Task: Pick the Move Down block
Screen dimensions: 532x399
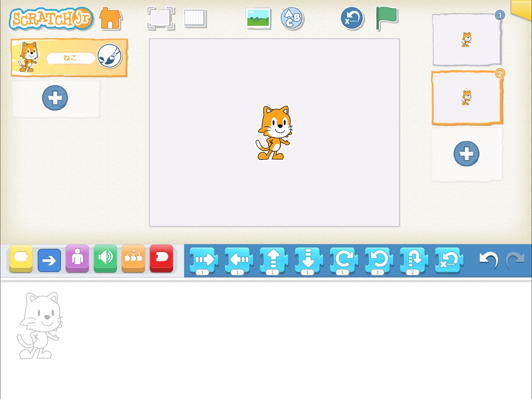Action: click(309, 260)
